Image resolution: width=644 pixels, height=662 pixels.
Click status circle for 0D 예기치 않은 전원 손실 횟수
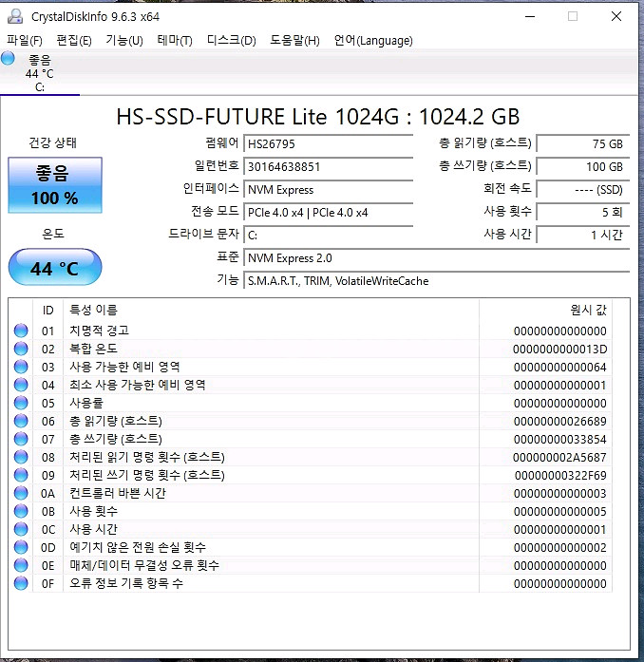click(x=21, y=547)
